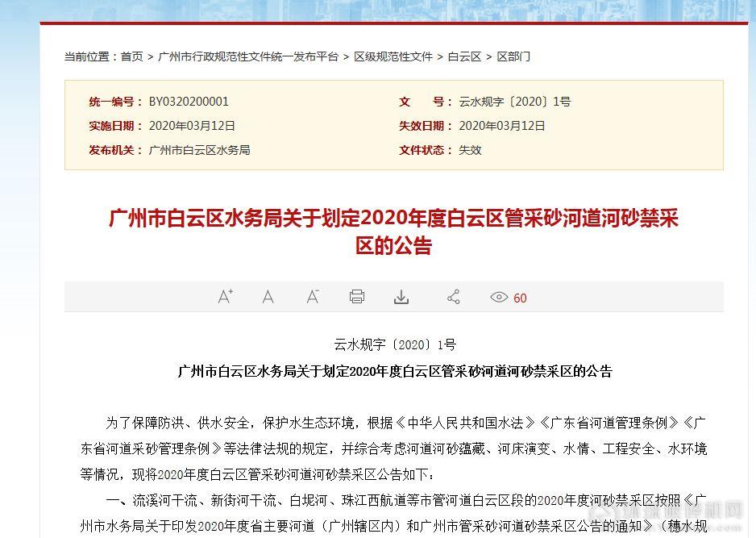Open the 区部门 breadcrumb item

pos(513,56)
